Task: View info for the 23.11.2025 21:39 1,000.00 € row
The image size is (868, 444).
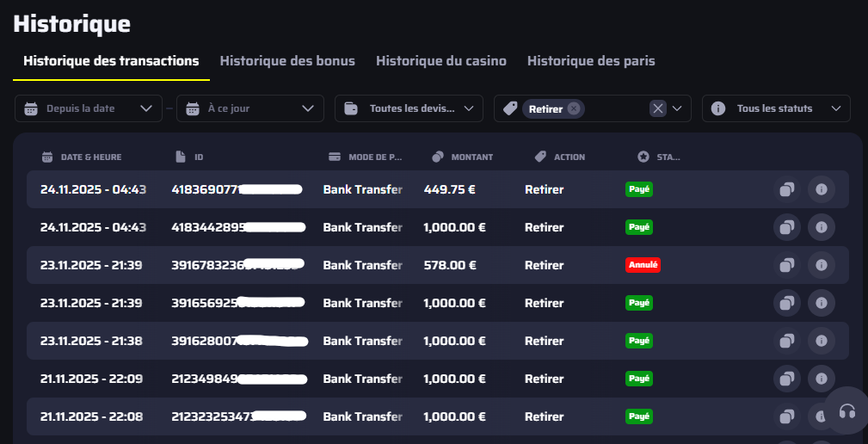Action: point(822,303)
